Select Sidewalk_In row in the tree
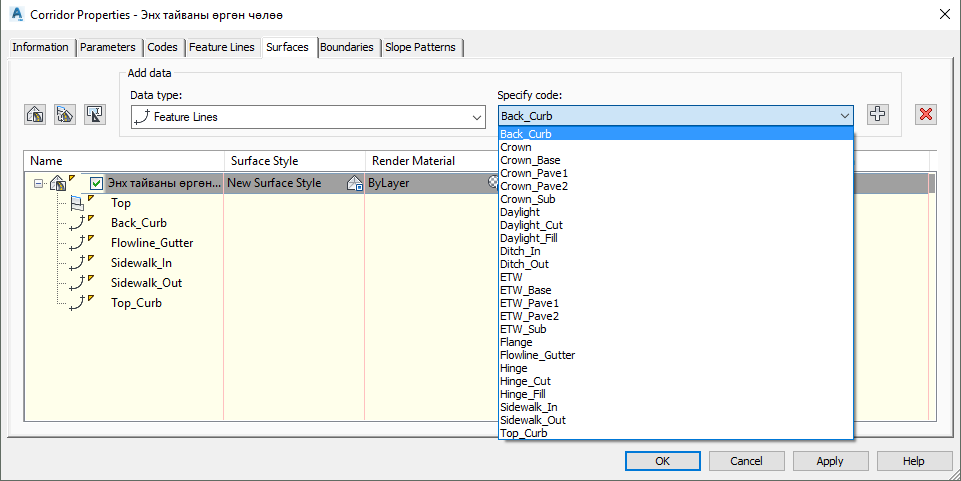The width and height of the screenshot is (961, 481). coord(141,263)
